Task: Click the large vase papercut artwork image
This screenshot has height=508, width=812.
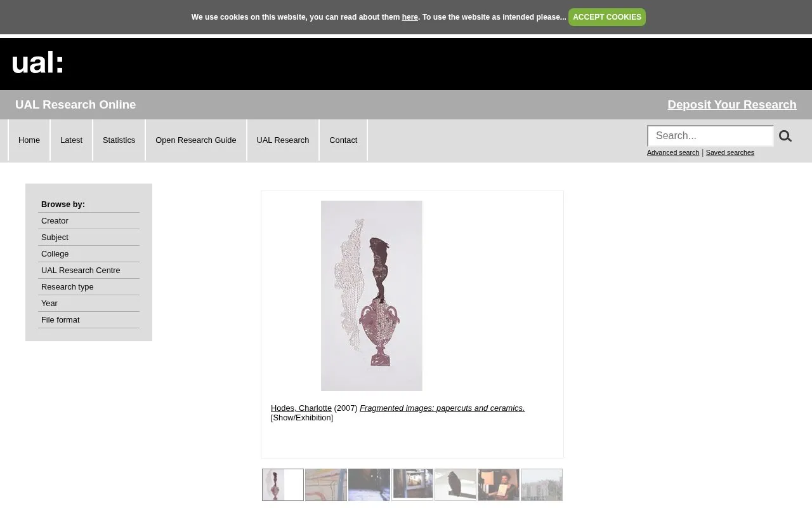Action: pos(372,296)
